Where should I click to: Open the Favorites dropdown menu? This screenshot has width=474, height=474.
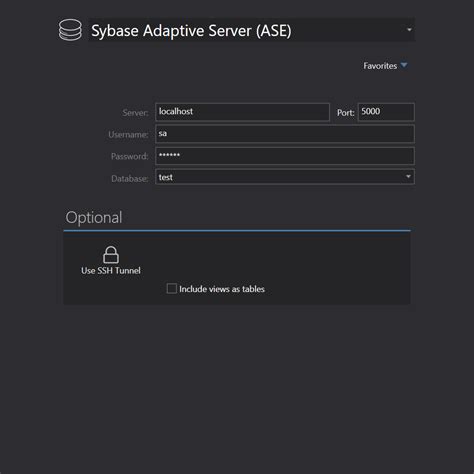pyautogui.click(x=385, y=66)
